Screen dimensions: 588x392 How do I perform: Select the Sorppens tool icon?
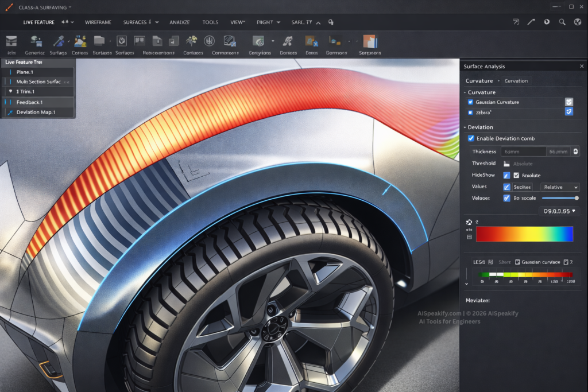(369, 42)
